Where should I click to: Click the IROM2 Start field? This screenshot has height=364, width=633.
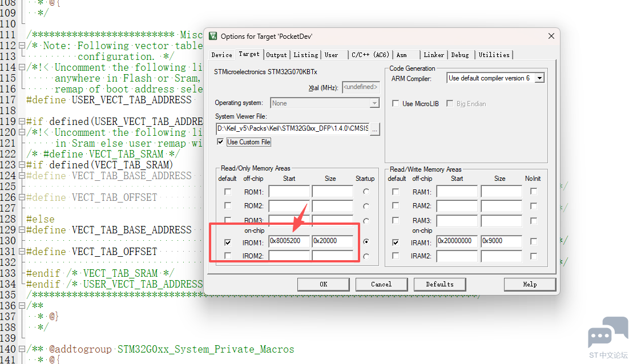[x=289, y=256]
